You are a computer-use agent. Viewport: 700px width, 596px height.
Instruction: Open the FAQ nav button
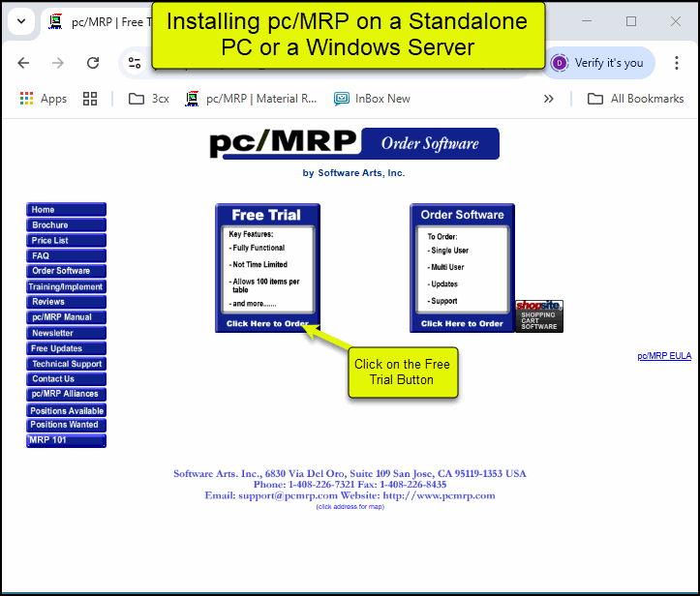pos(66,255)
